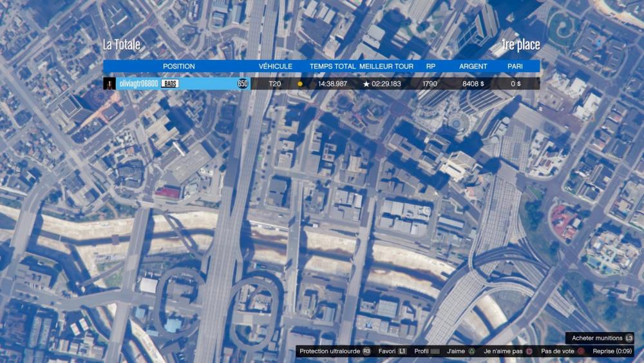This screenshot has height=363, width=644.
Task: Click the circle icon beside Pas de vote
Action: (581, 351)
